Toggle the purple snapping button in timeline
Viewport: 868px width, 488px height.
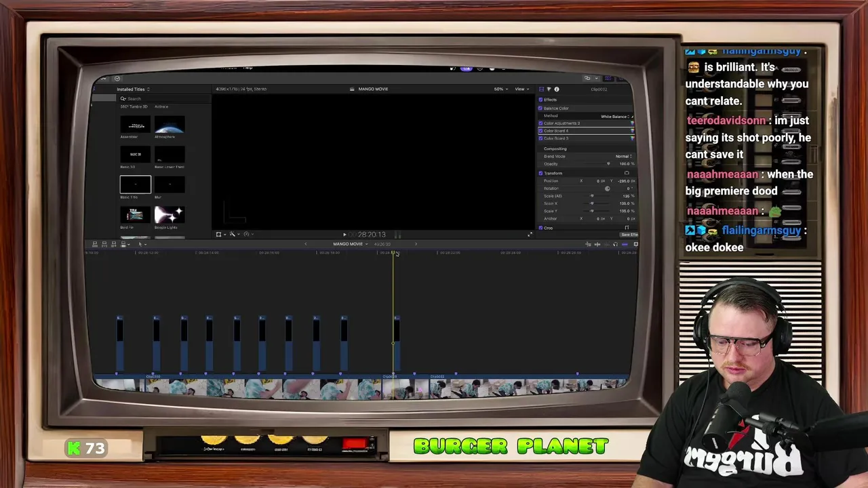(625, 244)
